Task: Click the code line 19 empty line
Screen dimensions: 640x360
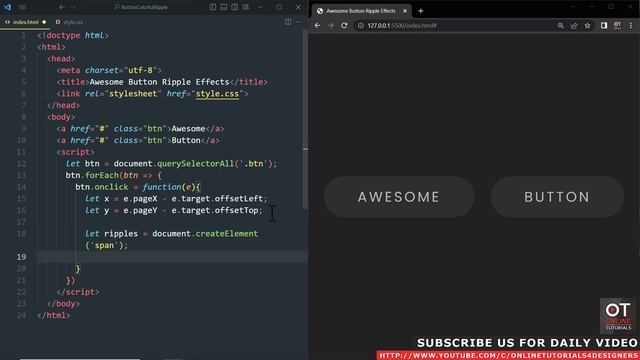Action: click(171, 257)
